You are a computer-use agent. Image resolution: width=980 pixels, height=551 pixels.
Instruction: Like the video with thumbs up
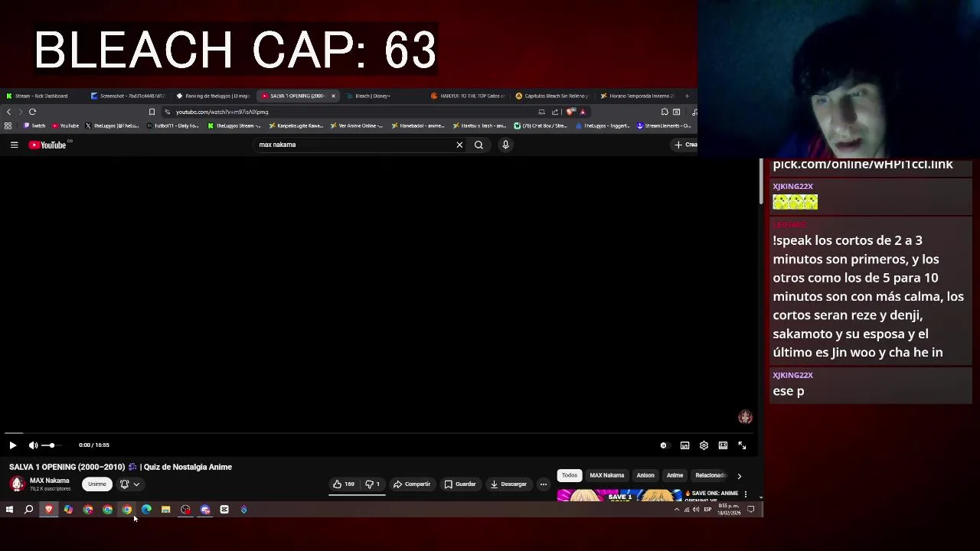pyautogui.click(x=344, y=484)
